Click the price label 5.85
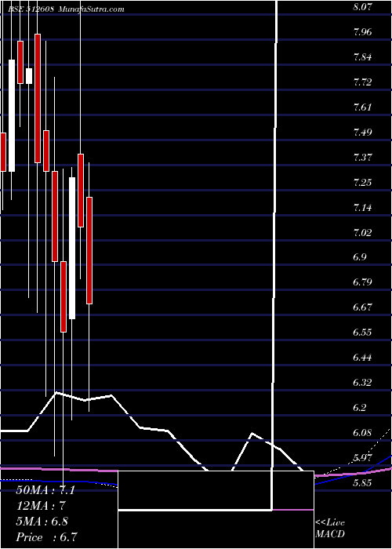Image resolution: width=392 pixels, height=549 pixels. tap(363, 483)
